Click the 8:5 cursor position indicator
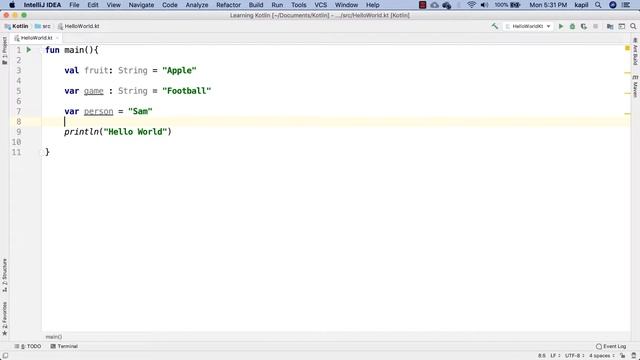The width and height of the screenshot is (640, 360). click(542, 356)
